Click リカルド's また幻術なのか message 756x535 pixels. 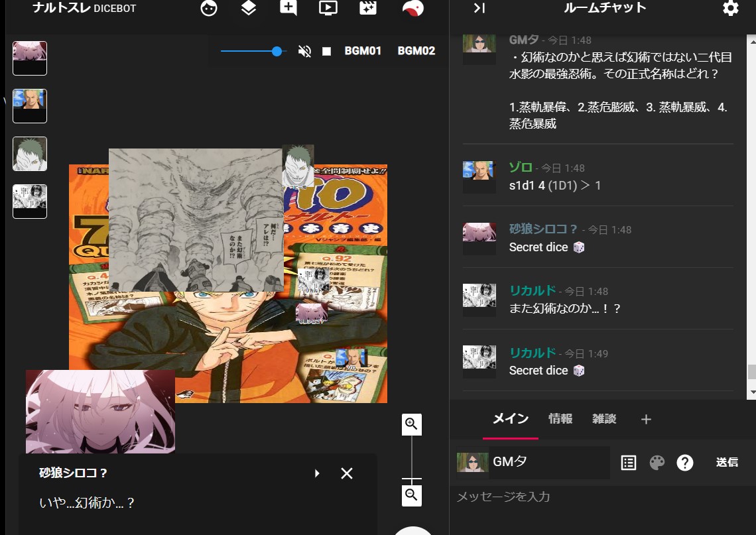(564, 308)
